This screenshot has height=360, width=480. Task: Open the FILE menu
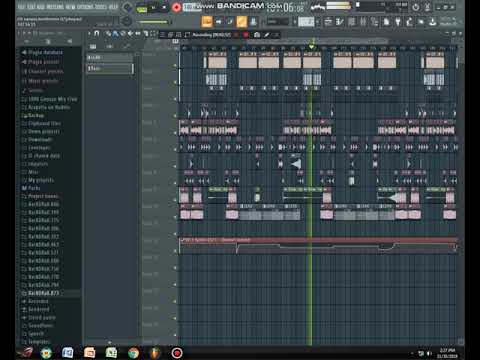(21, 7)
